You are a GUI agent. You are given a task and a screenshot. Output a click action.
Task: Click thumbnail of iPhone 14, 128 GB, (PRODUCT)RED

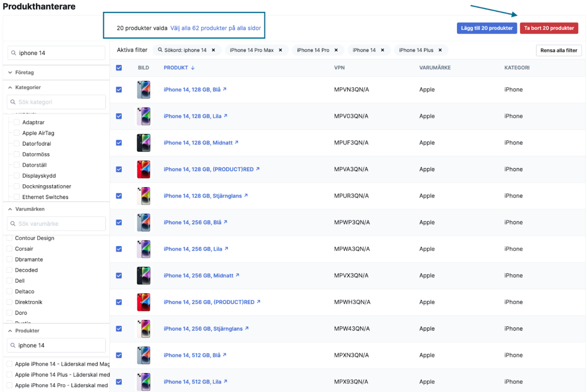144,169
